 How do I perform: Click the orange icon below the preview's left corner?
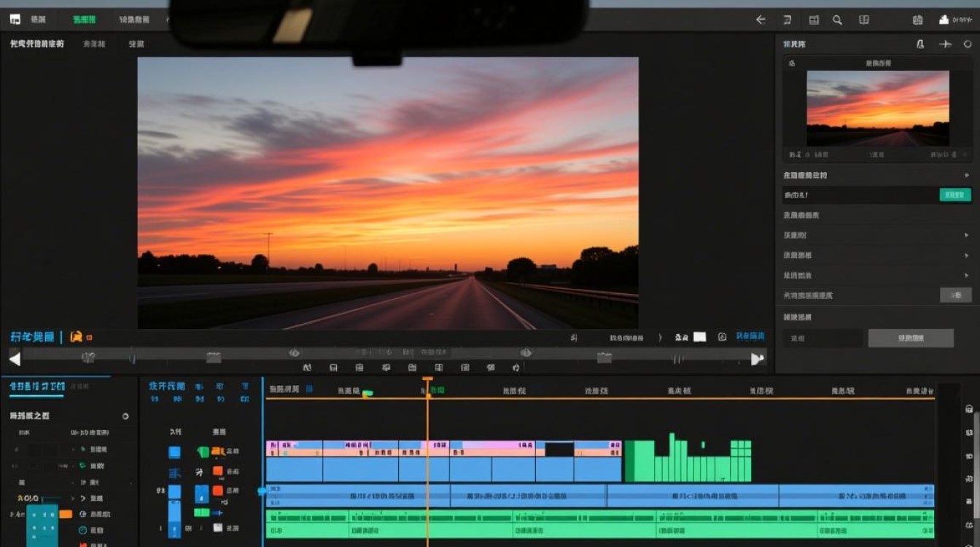pyautogui.click(x=76, y=337)
